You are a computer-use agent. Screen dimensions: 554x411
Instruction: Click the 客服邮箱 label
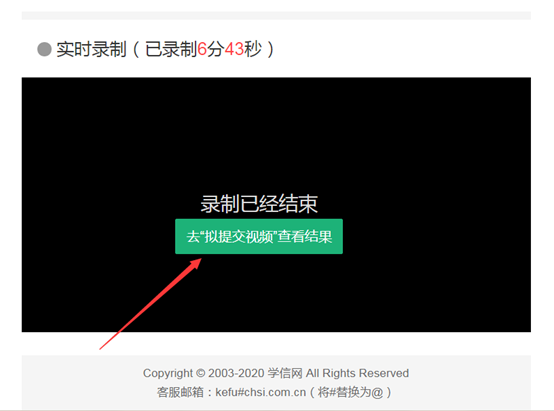(x=180, y=392)
